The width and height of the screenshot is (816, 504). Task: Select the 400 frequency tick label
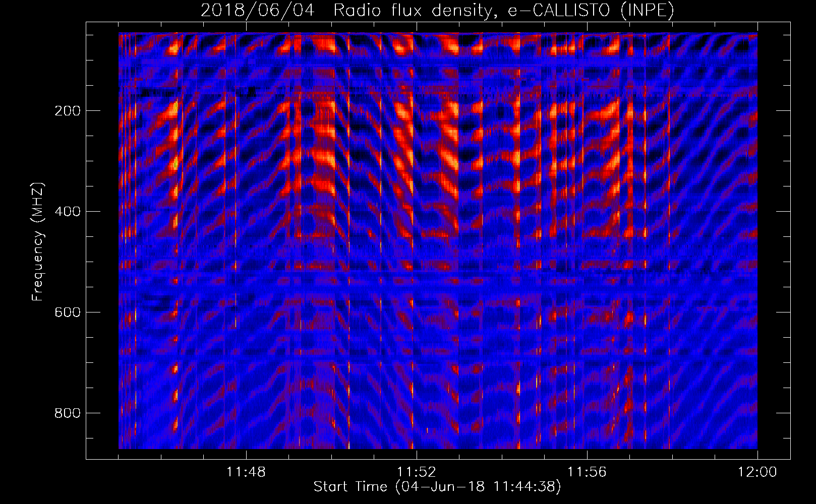(x=67, y=212)
